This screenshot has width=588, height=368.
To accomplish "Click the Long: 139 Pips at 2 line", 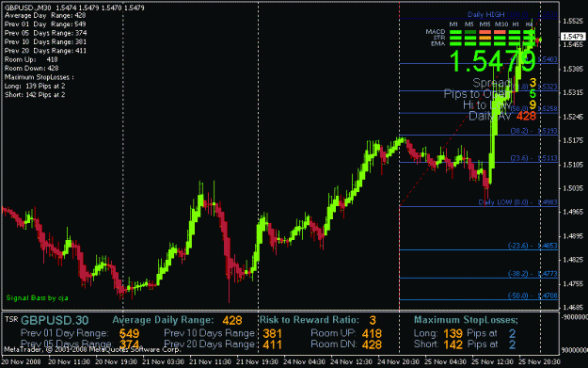I will click(35, 86).
